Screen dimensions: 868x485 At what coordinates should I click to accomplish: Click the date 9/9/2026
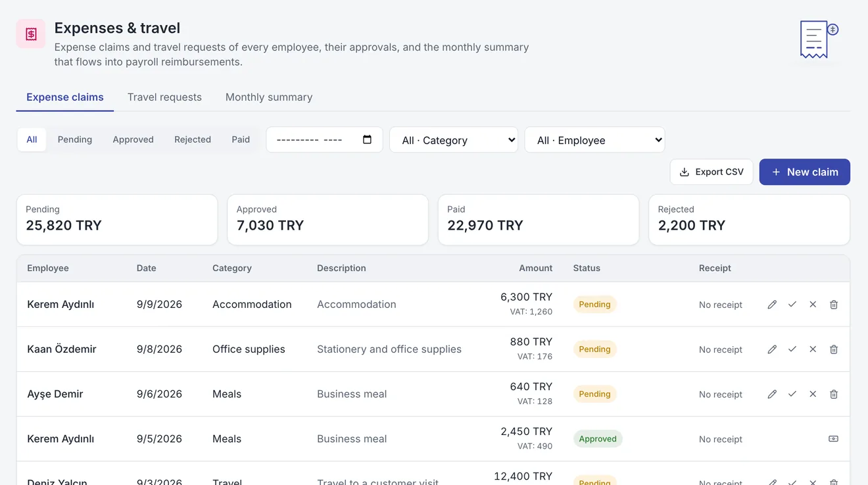pos(159,305)
